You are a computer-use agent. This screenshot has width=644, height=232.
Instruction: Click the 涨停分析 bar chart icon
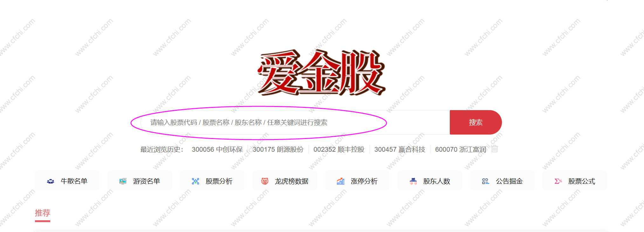(340, 181)
